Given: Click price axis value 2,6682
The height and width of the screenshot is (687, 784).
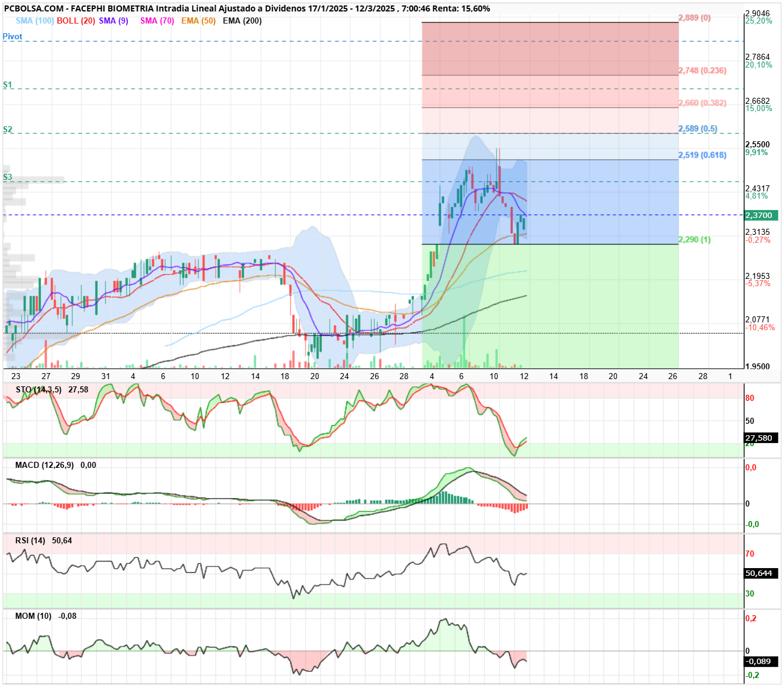Looking at the screenshot, I should tap(757, 101).
